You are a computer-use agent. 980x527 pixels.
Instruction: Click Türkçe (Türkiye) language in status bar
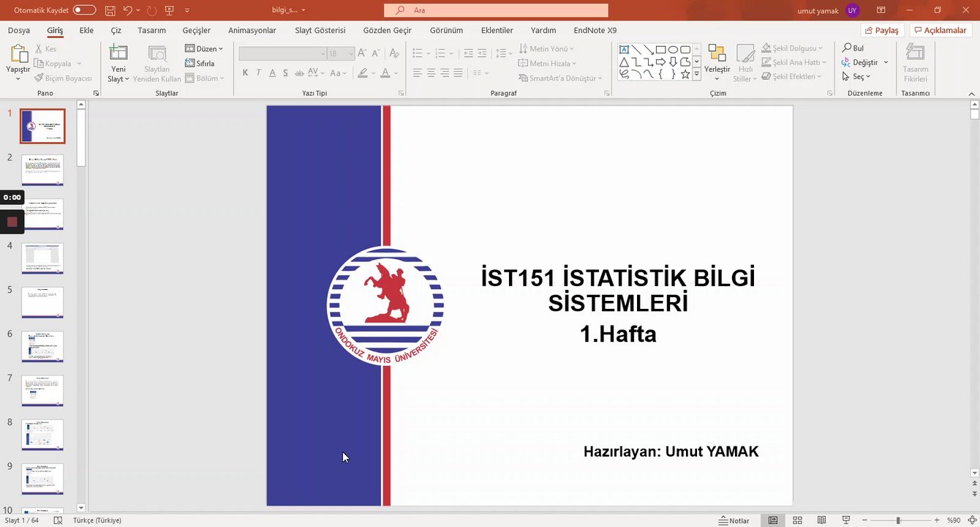tap(97, 520)
